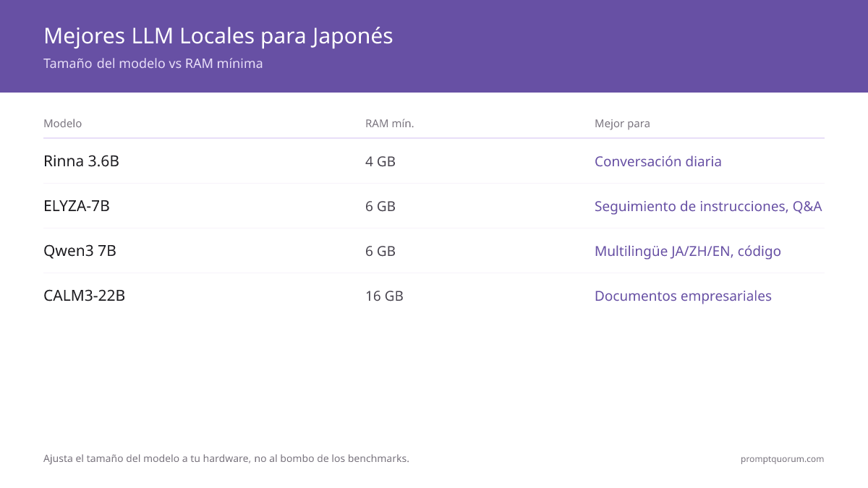The image size is (868, 488).
Task: Click the 'Rinna 3.6B' model cell
Action: [81, 161]
